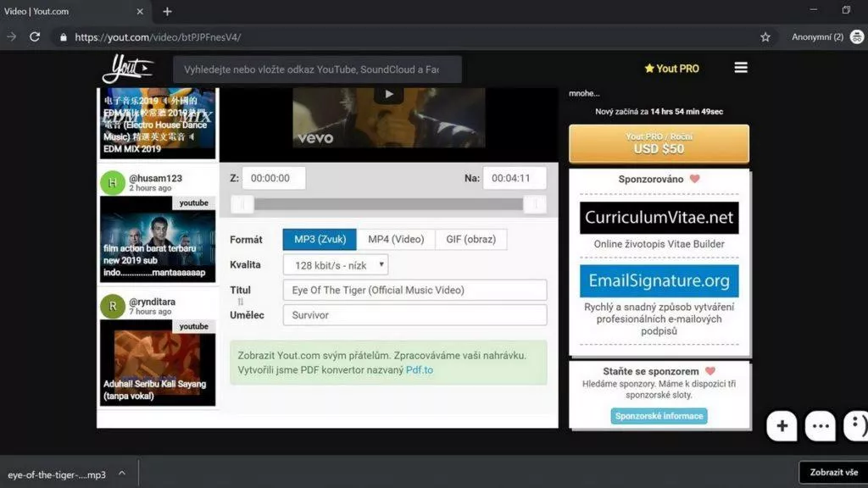This screenshot has width=868, height=488.
Task: Click the Titul text field
Action: 415,290
